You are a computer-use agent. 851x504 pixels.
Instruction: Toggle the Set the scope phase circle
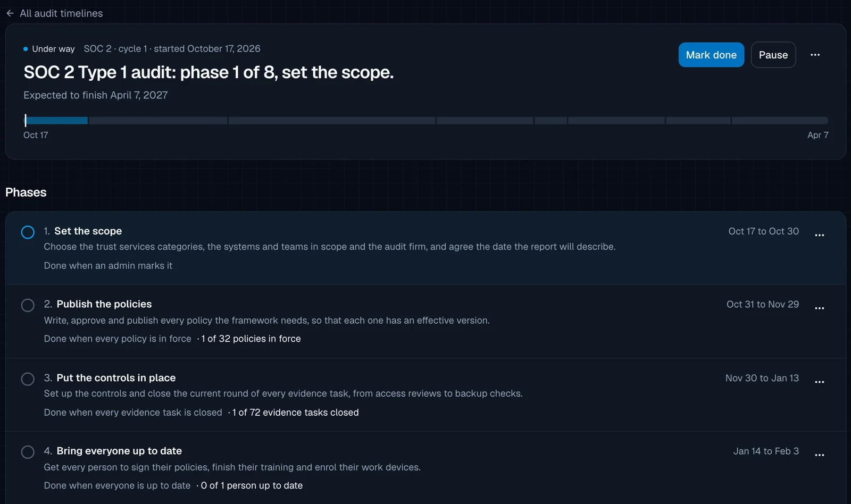tap(28, 232)
